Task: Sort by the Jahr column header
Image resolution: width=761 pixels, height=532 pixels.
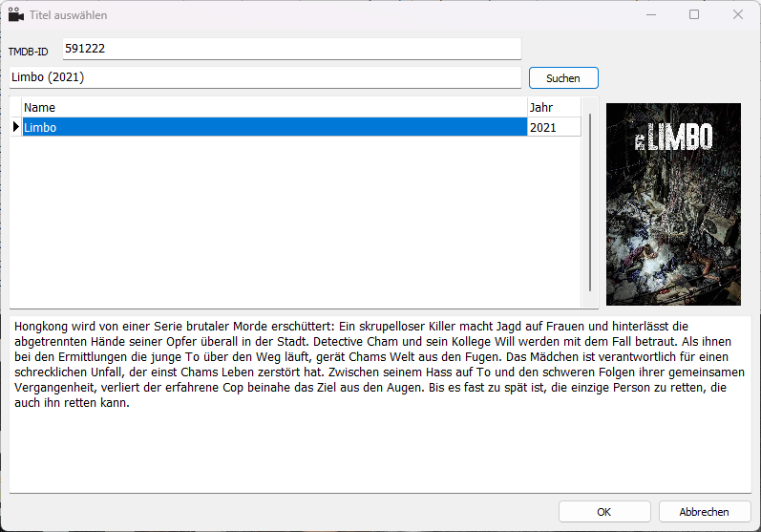Action: click(554, 107)
